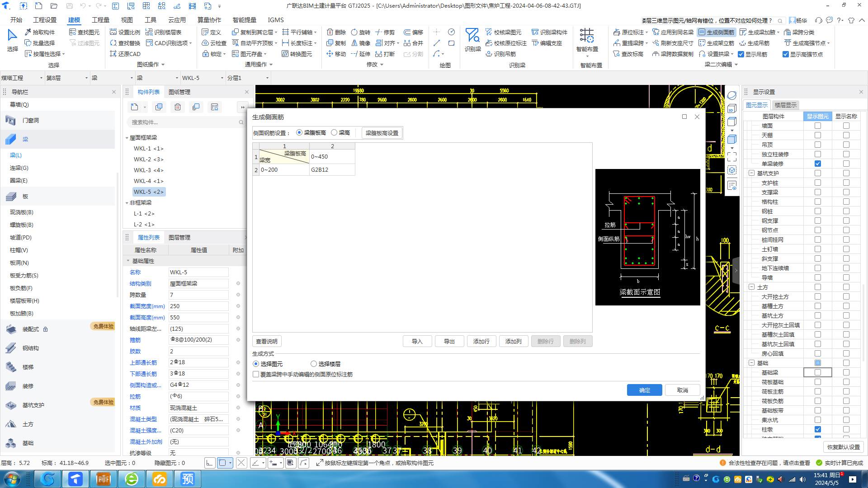The image size is (868, 488).
Task: Click the 云检查 tool
Action: coord(214,43)
